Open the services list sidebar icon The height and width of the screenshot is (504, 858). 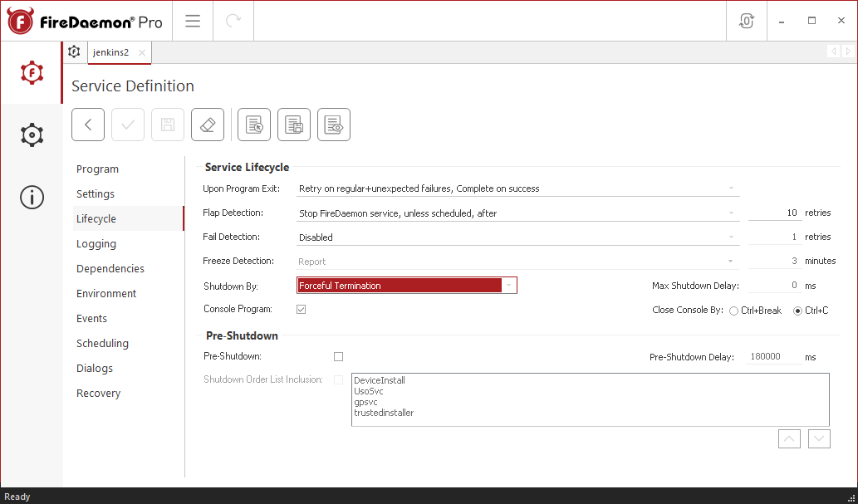click(x=32, y=73)
